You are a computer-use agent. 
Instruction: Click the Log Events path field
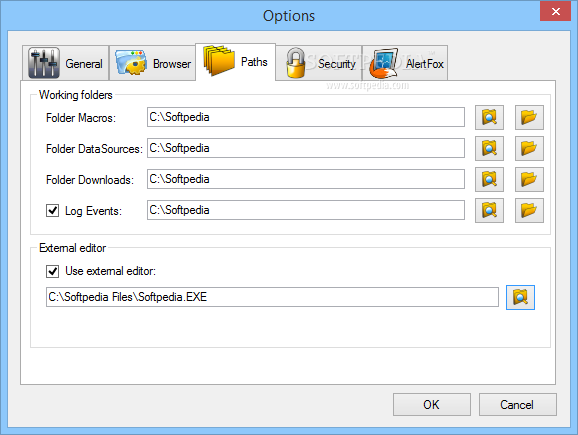coord(306,210)
